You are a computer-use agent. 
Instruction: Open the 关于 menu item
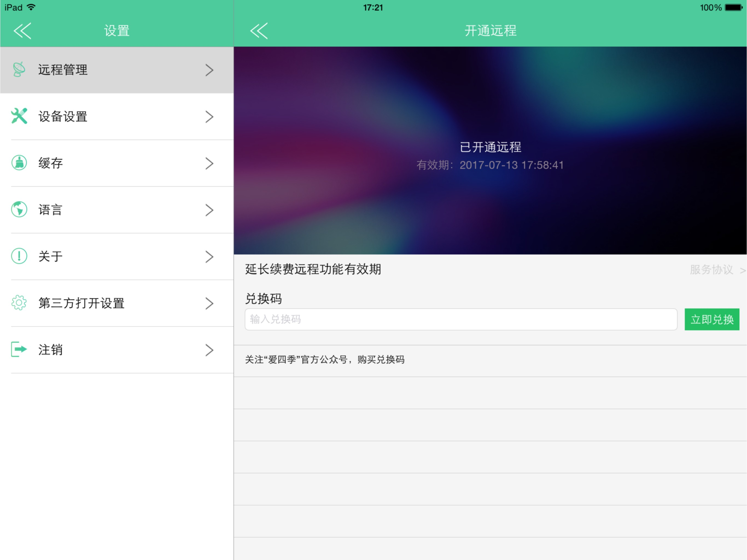point(117,256)
